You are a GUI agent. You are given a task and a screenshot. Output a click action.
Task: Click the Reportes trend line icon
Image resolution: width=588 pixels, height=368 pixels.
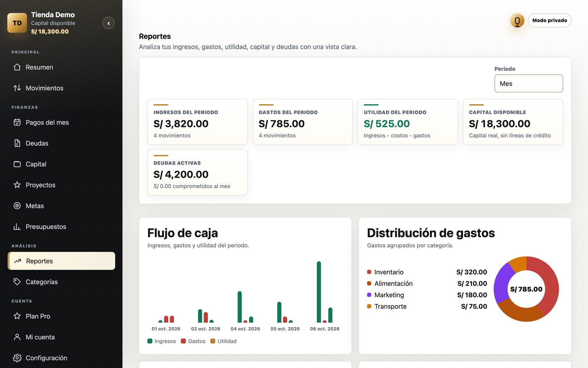(x=18, y=261)
